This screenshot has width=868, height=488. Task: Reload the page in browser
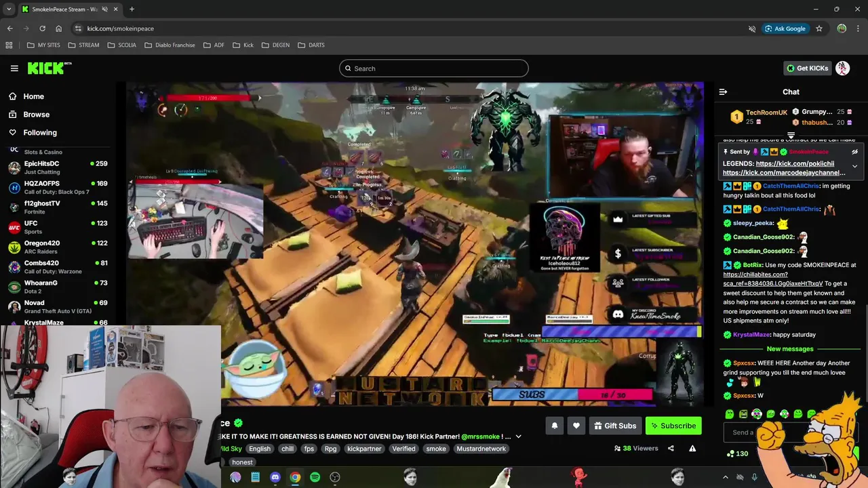click(42, 28)
